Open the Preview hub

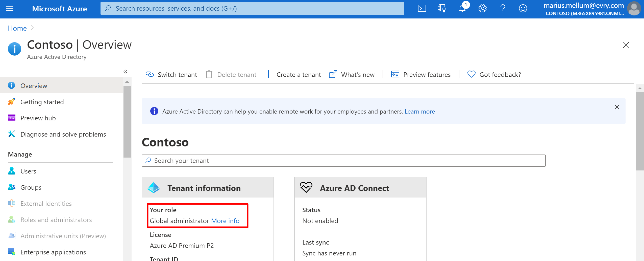38,118
